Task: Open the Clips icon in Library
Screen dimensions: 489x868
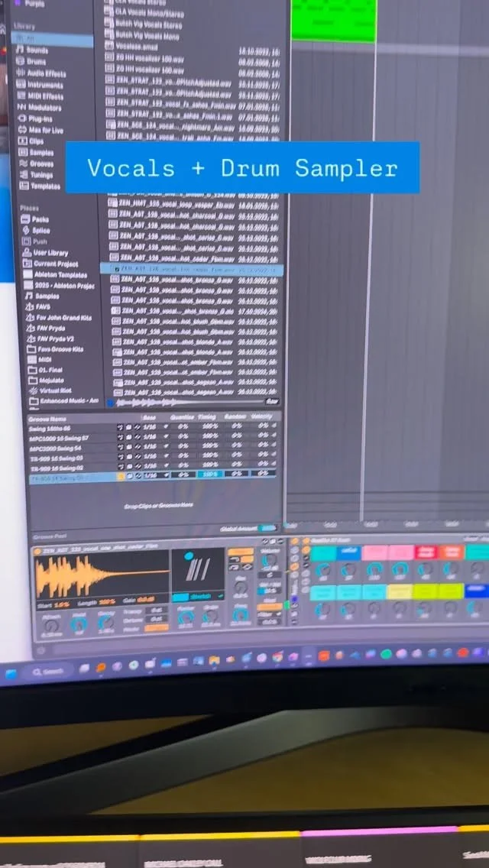Action: pyautogui.click(x=23, y=141)
